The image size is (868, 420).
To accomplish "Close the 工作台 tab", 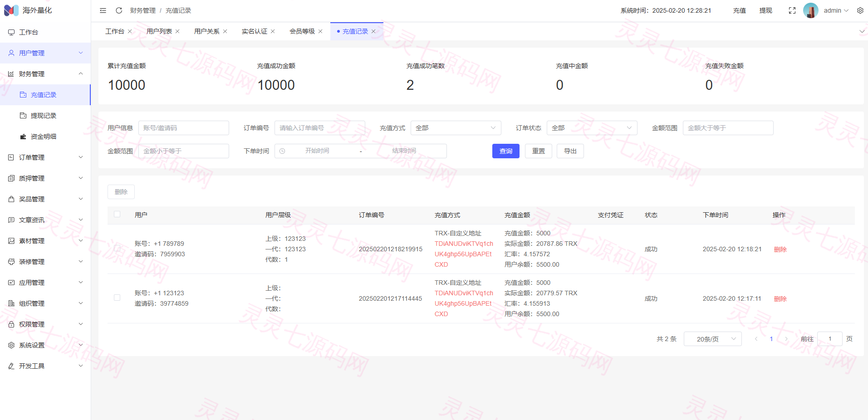I will click(130, 31).
